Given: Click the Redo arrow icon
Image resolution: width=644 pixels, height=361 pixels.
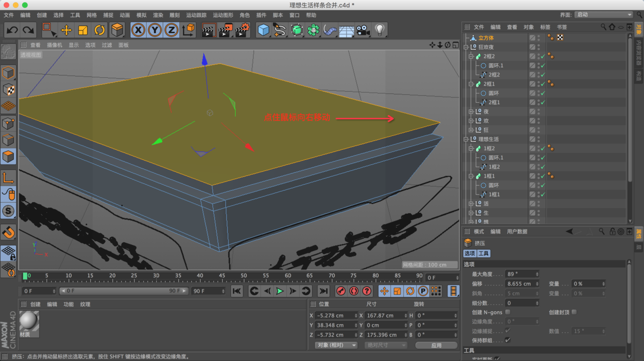Looking at the screenshot, I should click(x=29, y=30).
